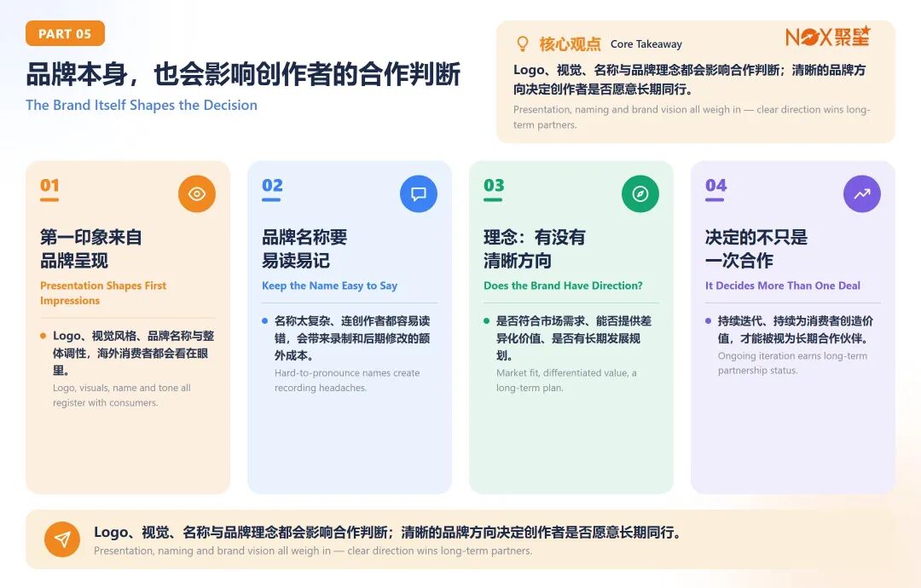Viewport: 921px width, 588px height.
Task: Click Logo, visuals, name and tone caption
Action: pyautogui.click(x=122, y=395)
